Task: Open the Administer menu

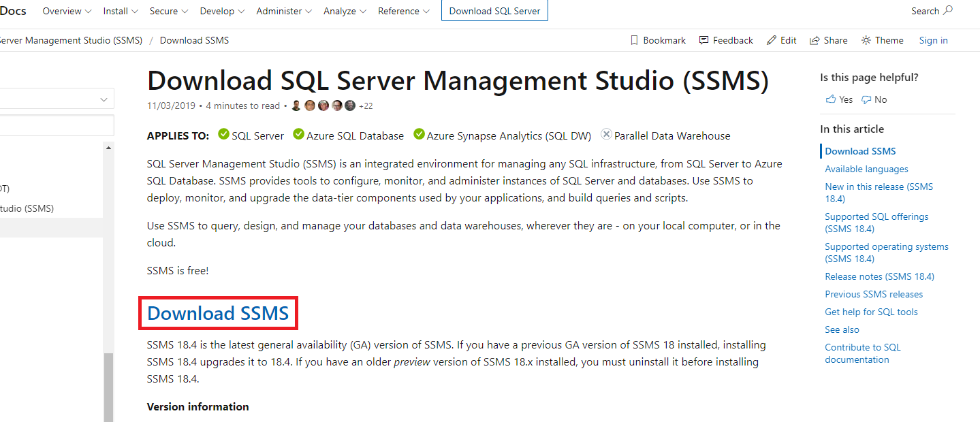Action: coord(280,11)
